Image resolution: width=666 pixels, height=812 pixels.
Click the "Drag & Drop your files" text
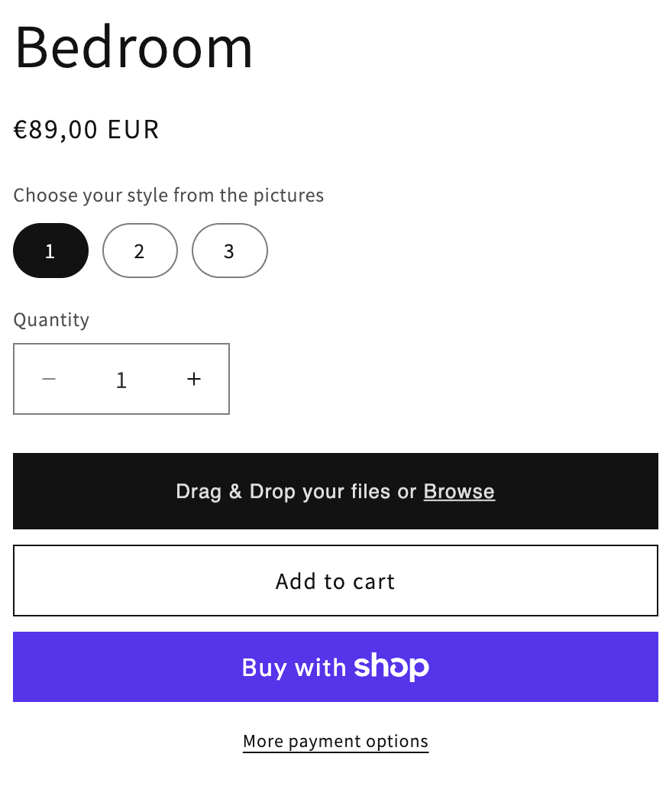point(284,491)
